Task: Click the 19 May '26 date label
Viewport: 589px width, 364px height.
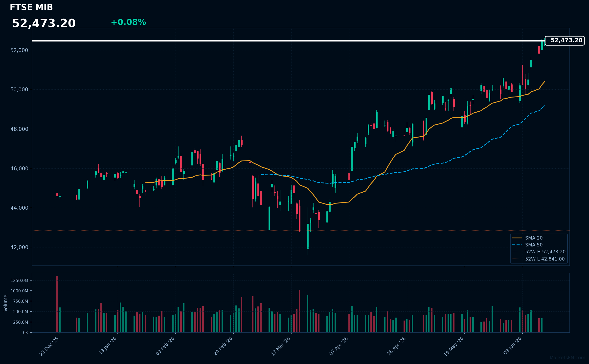Action: click(x=454, y=347)
